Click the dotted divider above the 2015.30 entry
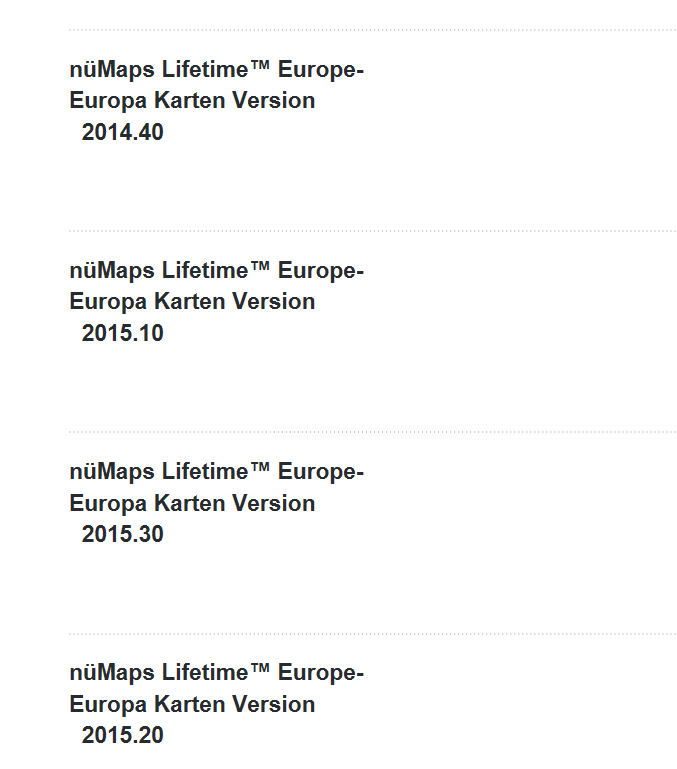The image size is (677, 769). tap(372, 432)
